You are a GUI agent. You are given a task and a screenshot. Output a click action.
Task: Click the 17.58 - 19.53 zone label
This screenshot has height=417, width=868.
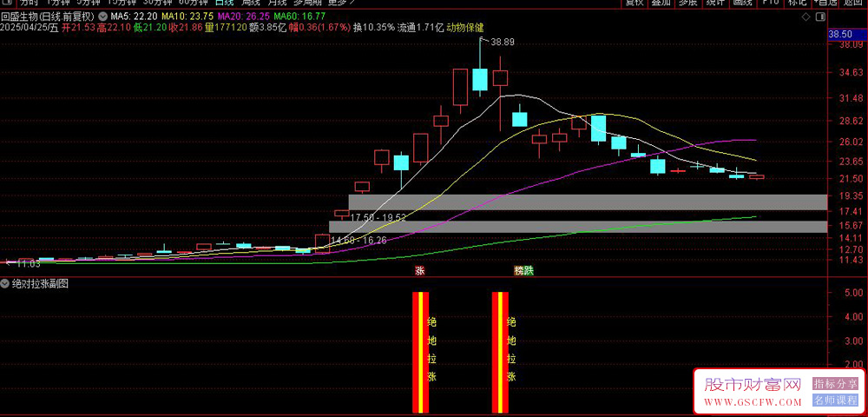click(x=378, y=218)
